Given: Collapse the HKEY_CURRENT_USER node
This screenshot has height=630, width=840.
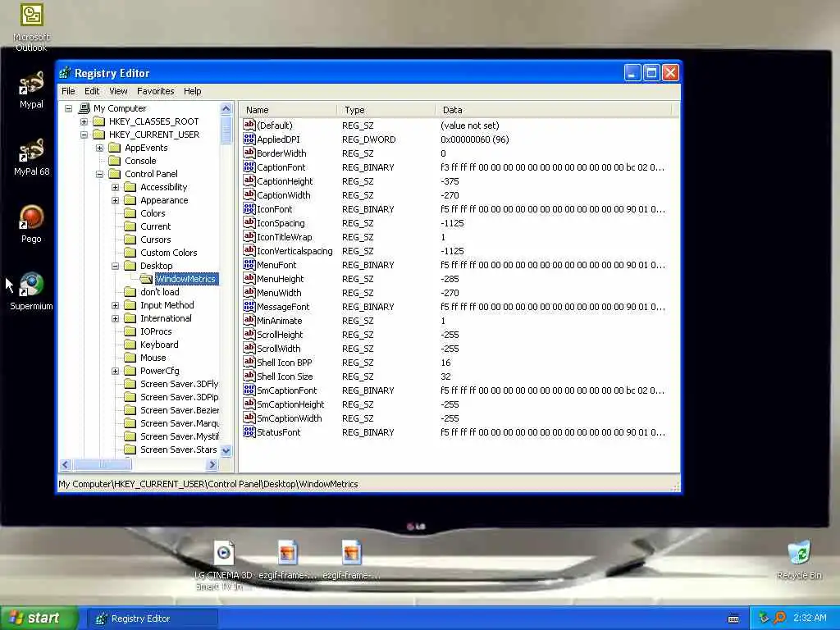Looking at the screenshot, I should tap(84, 135).
